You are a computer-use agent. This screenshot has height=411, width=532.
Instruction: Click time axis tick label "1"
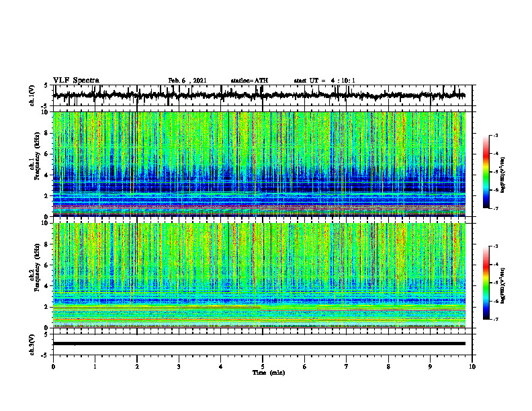[95, 367]
